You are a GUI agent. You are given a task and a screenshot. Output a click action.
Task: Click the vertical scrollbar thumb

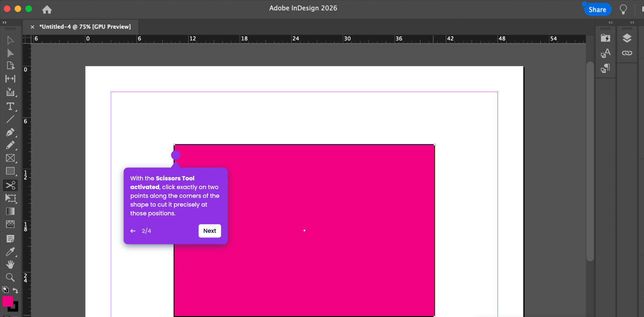point(590,161)
